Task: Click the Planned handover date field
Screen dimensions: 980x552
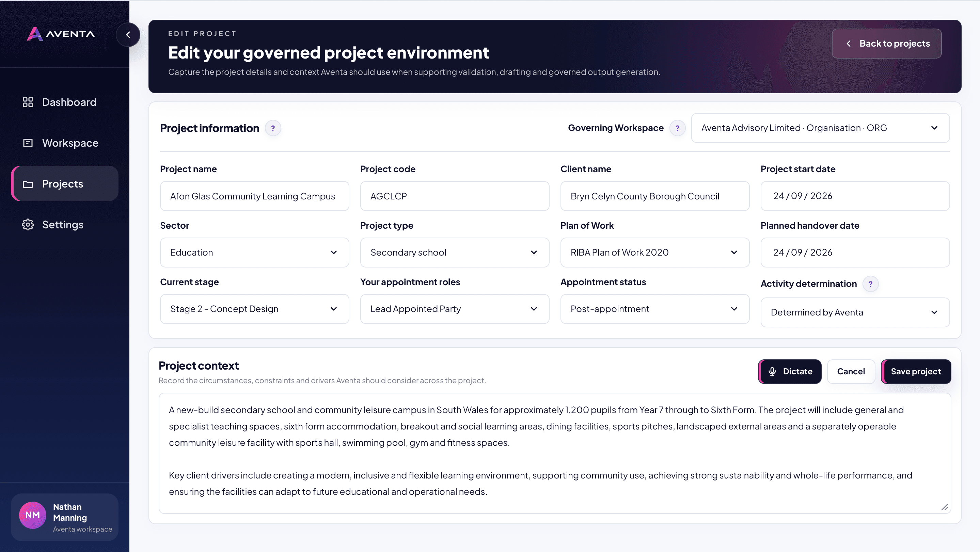Action: tap(855, 253)
